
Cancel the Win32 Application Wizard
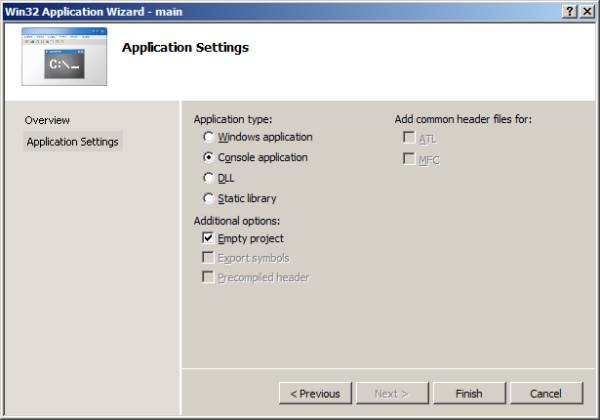pyautogui.click(x=546, y=393)
